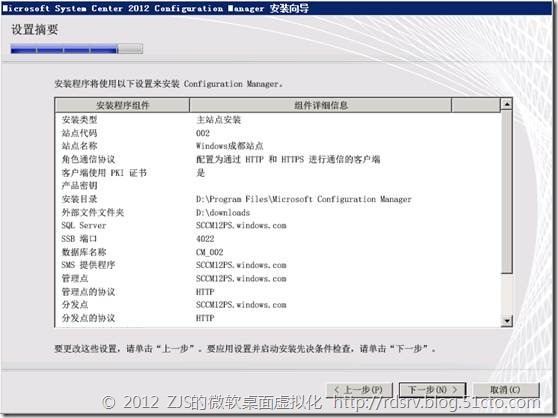Select the 管理点 row label
This screenshot has width=558, height=418.
point(75,278)
